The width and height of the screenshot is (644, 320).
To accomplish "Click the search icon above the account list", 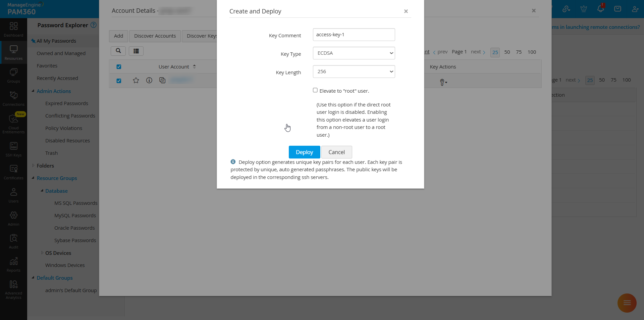I will pos(118,51).
